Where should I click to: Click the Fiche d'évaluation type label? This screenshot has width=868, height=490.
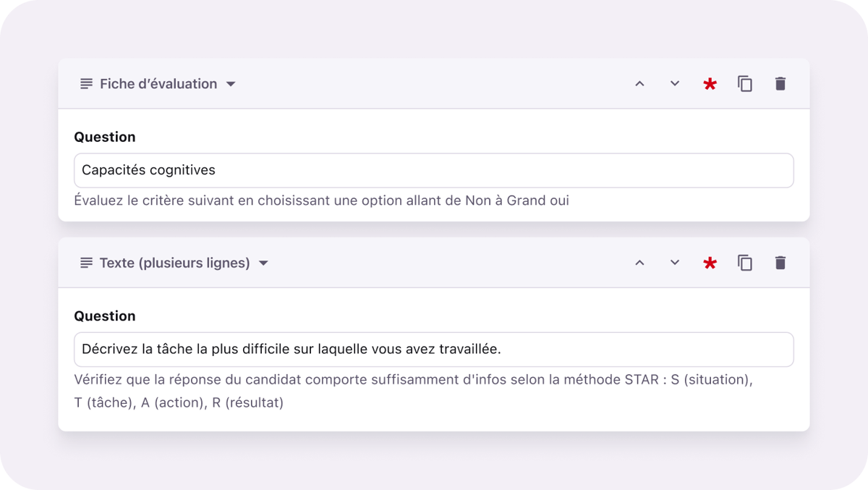coord(158,84)
